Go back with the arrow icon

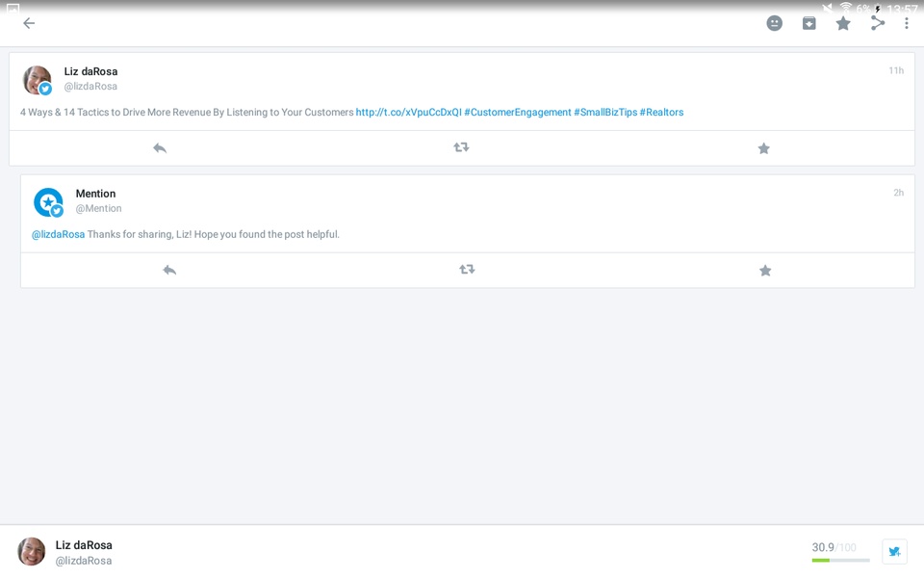point(29,23)
